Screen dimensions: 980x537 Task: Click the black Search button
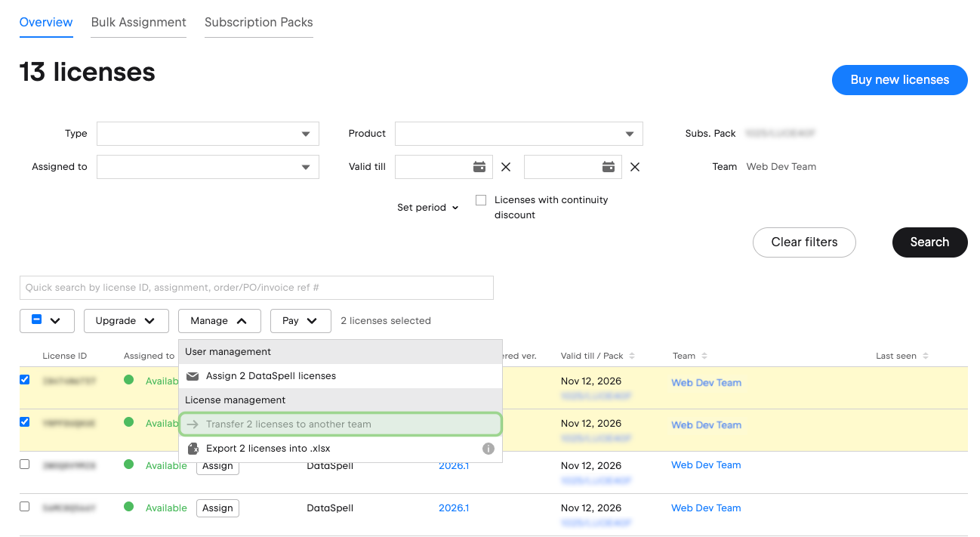tap(929, 242)
